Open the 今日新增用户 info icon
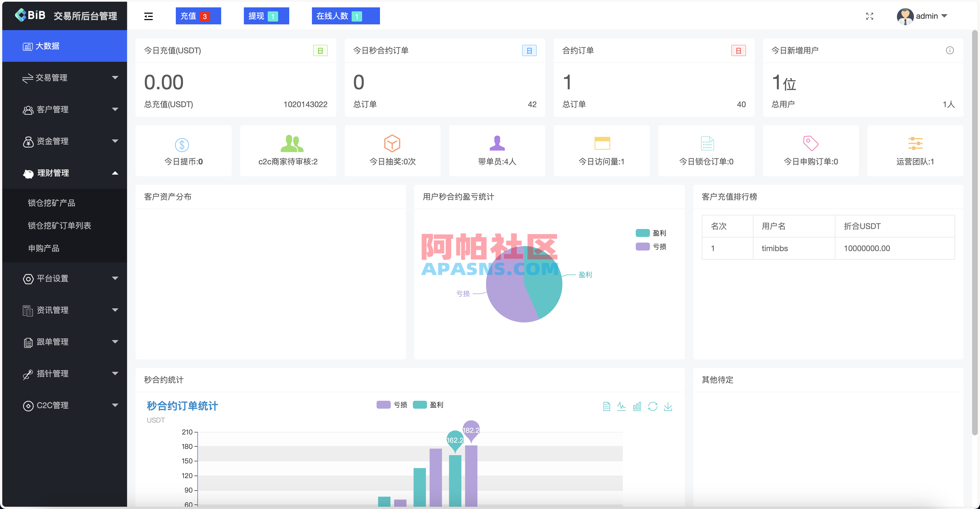980x509 pixels. 950,50
